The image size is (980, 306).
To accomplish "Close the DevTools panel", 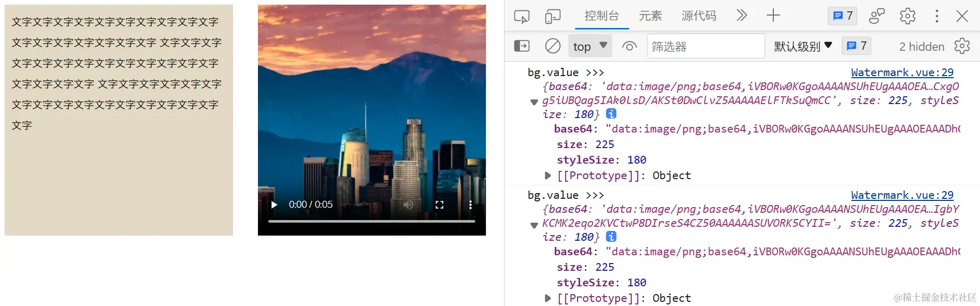I will click(x=962, y=16).
